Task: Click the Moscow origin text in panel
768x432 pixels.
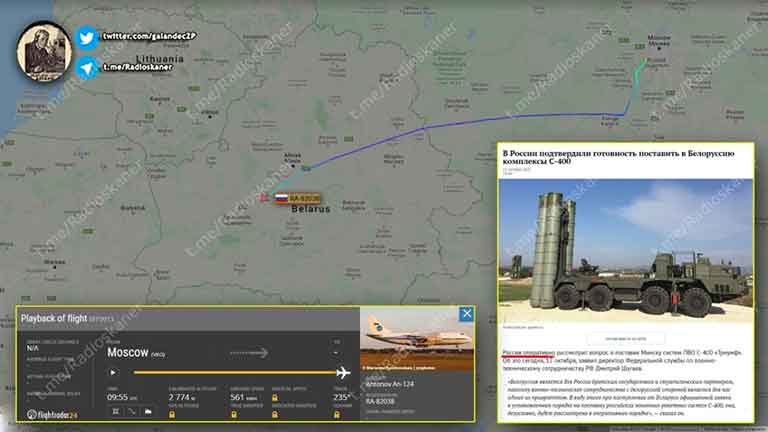Action: point(128,353)
